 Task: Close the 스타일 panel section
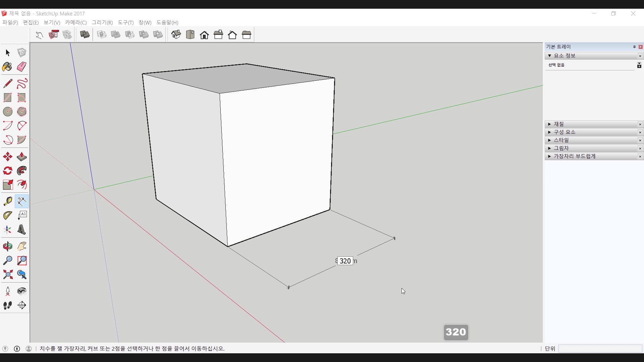640,140
